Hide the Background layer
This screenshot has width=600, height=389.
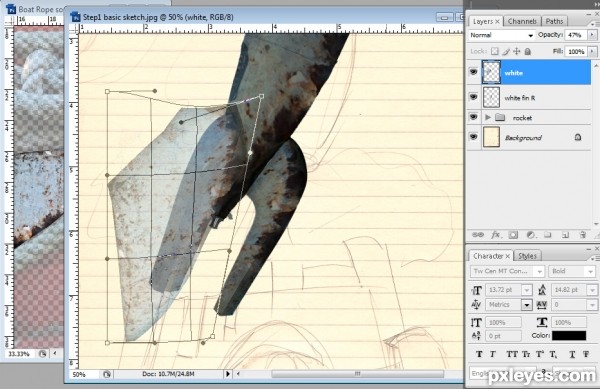[473, 137]
